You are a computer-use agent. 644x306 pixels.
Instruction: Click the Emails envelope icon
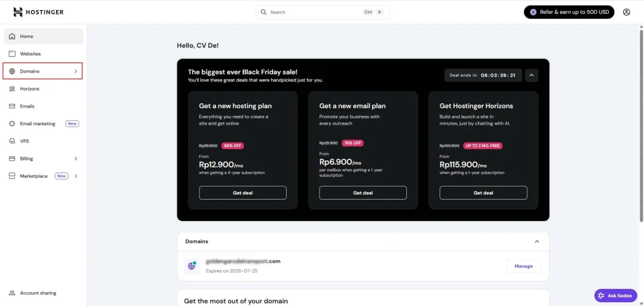click(12, 106)
